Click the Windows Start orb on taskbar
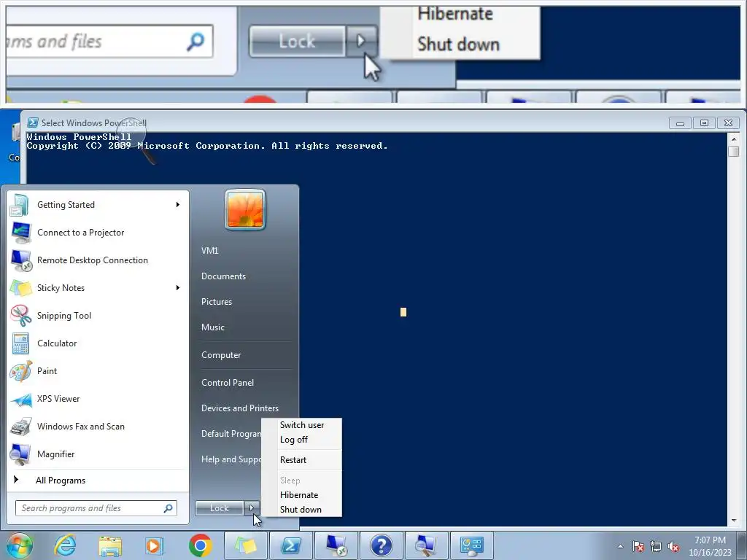 pos(19,545)
